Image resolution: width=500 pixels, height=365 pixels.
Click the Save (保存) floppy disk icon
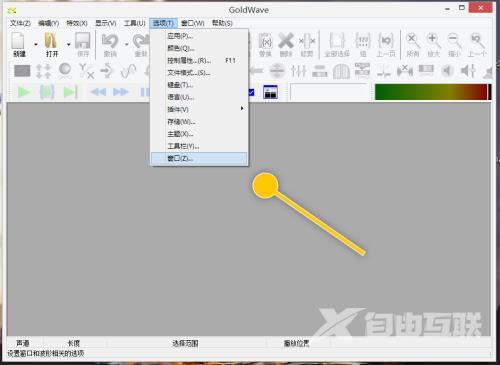pyautogui.click(x=83, y=41)
